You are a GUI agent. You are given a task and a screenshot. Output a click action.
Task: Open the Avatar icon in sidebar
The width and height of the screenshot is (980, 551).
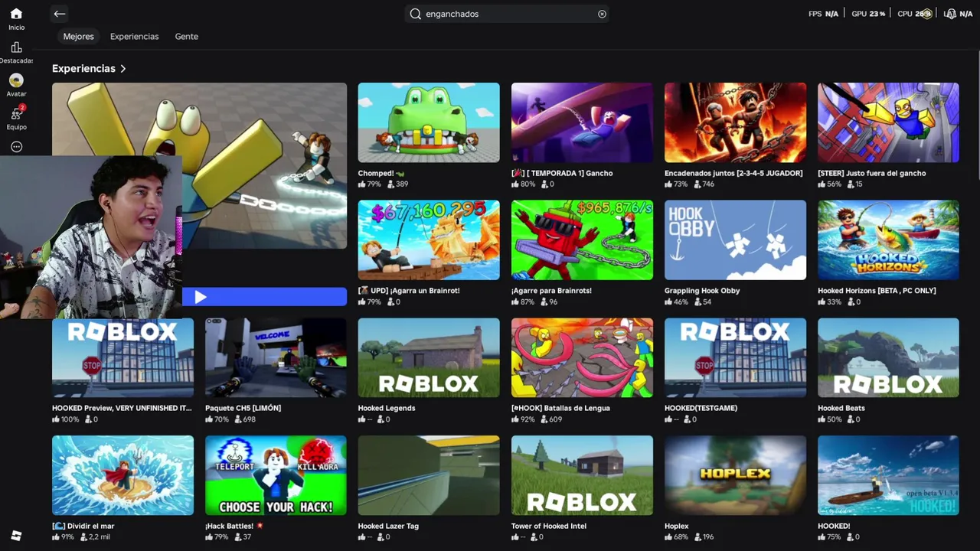pos(16,80)
